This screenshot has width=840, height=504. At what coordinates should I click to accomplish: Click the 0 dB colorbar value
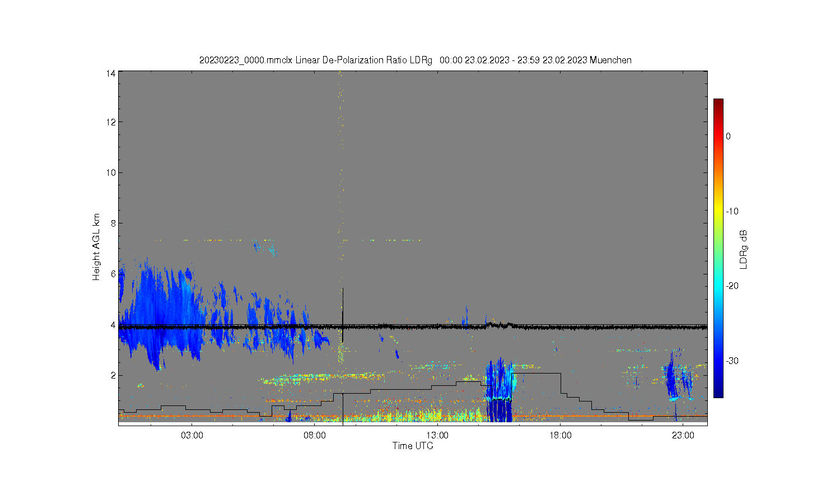728,136
